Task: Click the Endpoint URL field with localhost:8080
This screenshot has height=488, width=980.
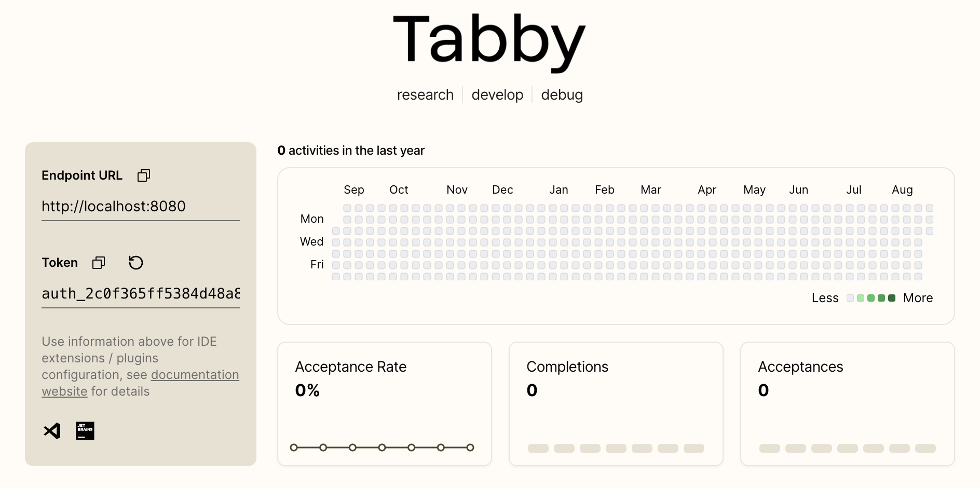Action: (x=140, y=207)
